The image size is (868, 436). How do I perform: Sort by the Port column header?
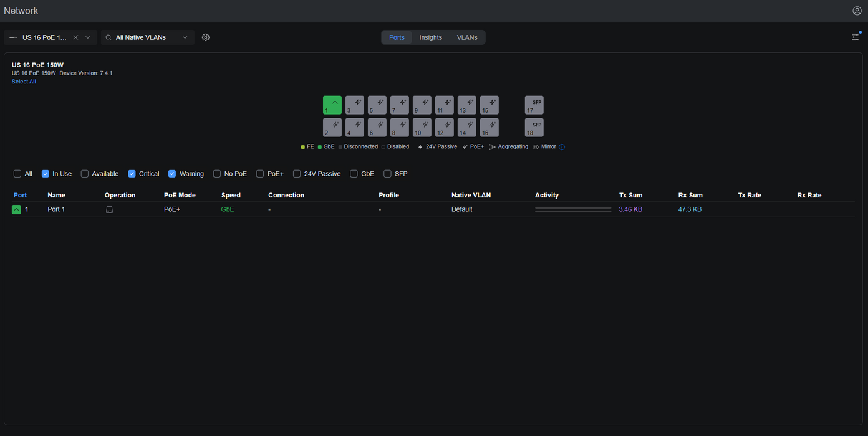click(x=20, y=195)
